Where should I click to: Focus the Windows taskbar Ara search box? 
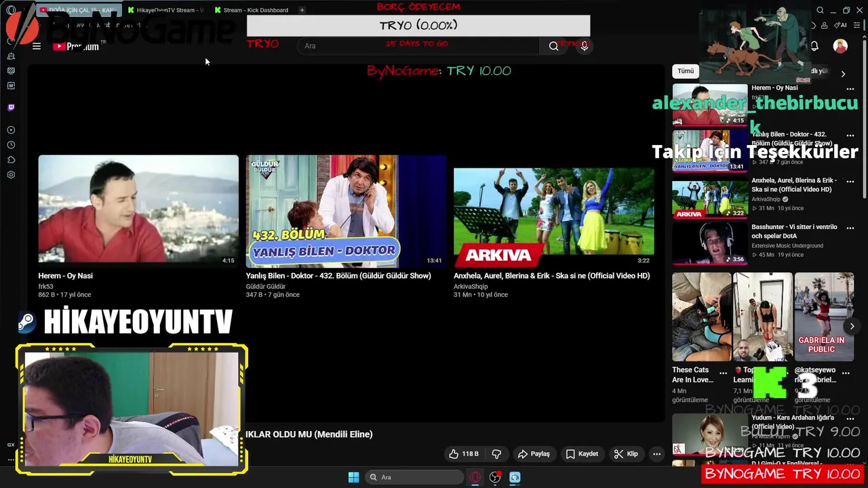pos(416,477)
